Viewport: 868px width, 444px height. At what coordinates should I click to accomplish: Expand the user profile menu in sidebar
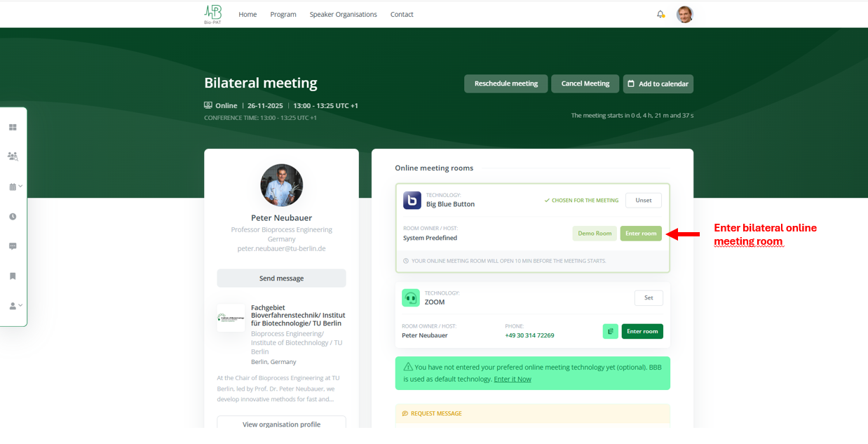click(x=15, y=306)
